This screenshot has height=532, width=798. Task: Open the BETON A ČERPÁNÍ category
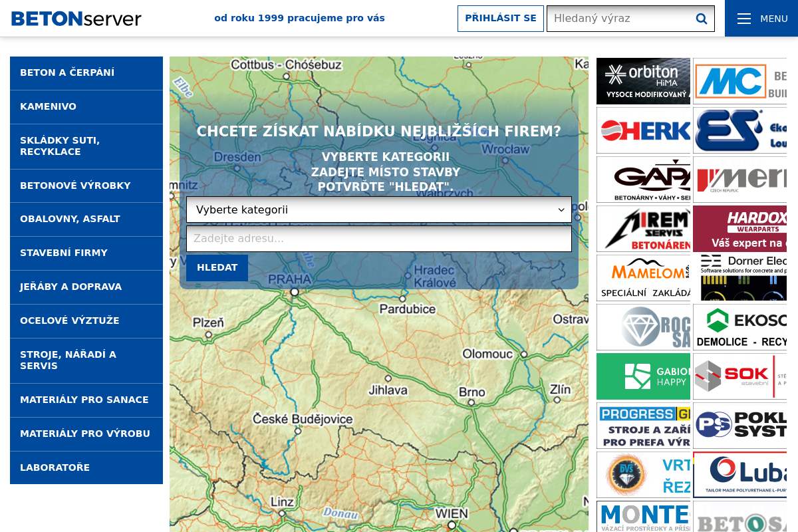point(86,73)
